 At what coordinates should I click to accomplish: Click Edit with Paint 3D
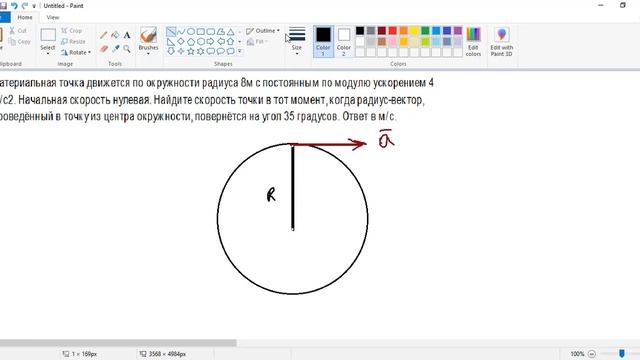click(502, 41)
